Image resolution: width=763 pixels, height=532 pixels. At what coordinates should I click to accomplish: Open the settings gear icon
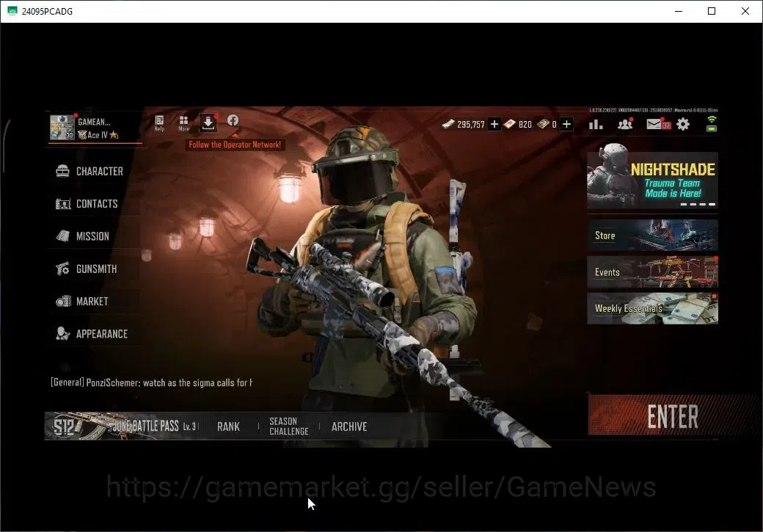(683, 124)
